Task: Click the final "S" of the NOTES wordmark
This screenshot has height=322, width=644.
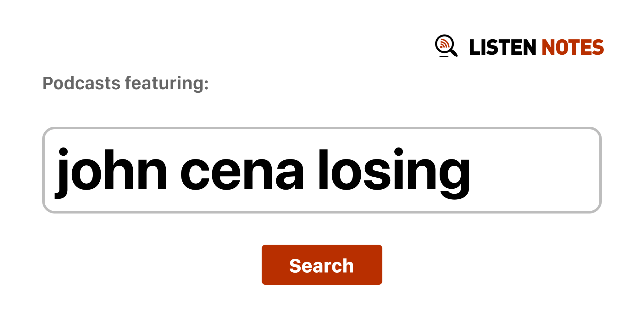Action: [x=597, y=47]
